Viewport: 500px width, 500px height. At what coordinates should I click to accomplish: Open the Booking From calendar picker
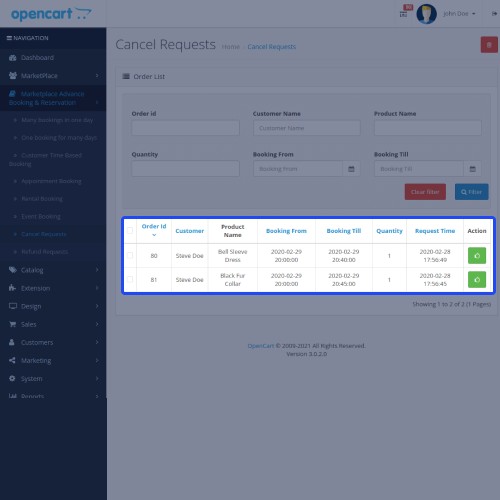click(x=351, y=169)
